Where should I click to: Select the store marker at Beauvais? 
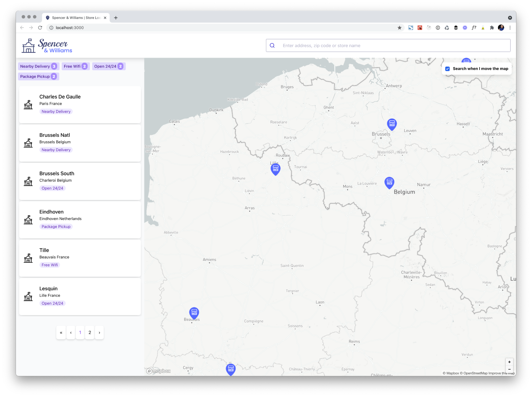coord(194,313)
